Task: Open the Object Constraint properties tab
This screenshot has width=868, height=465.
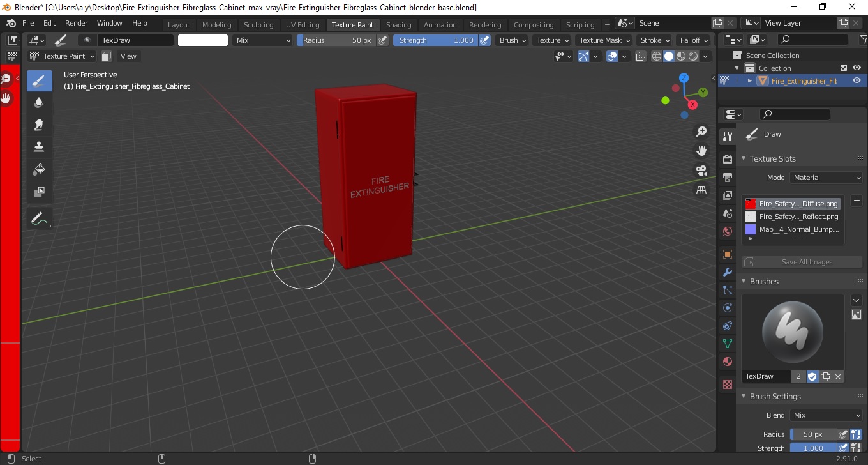Action: click(727, 326)
